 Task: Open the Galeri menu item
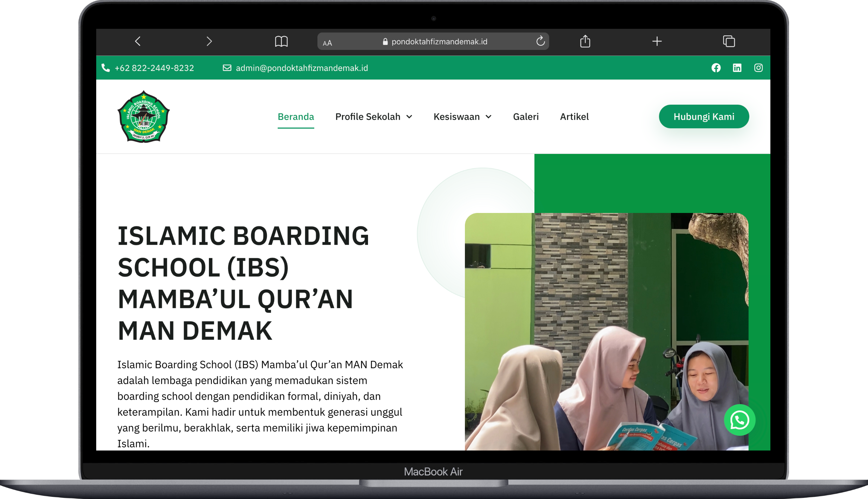[x=526, y=117]
